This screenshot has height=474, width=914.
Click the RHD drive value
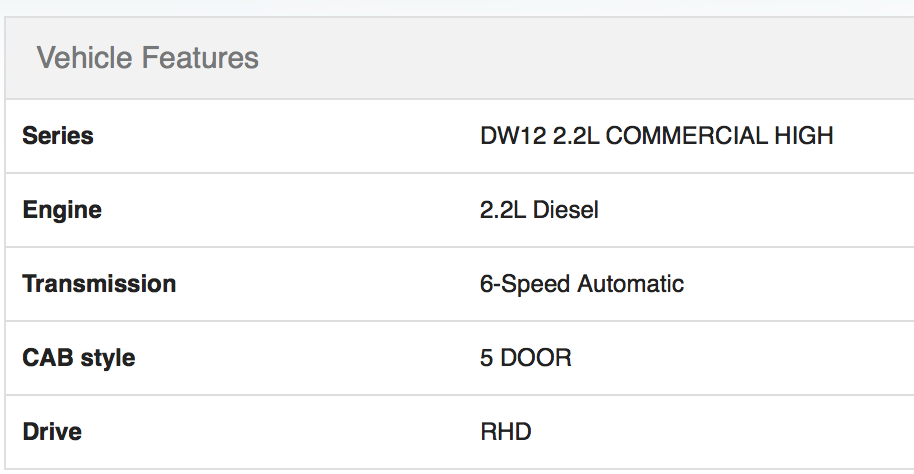coord(506,432)
